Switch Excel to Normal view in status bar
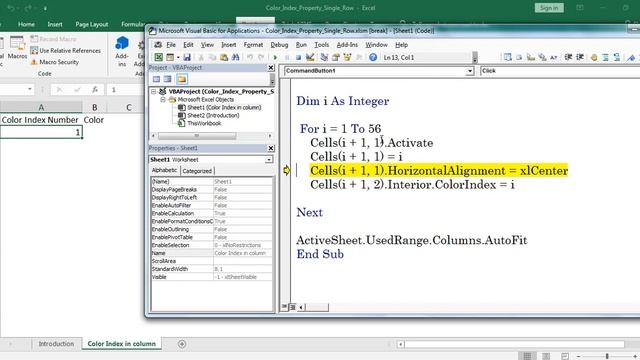 click(527, 356)
